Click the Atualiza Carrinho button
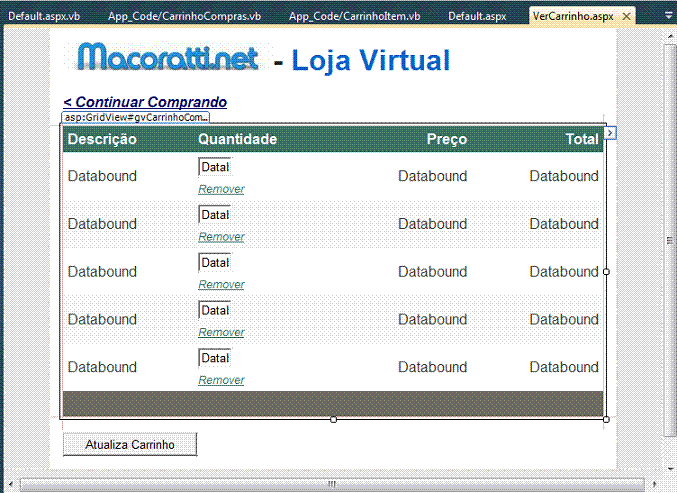 130,444
